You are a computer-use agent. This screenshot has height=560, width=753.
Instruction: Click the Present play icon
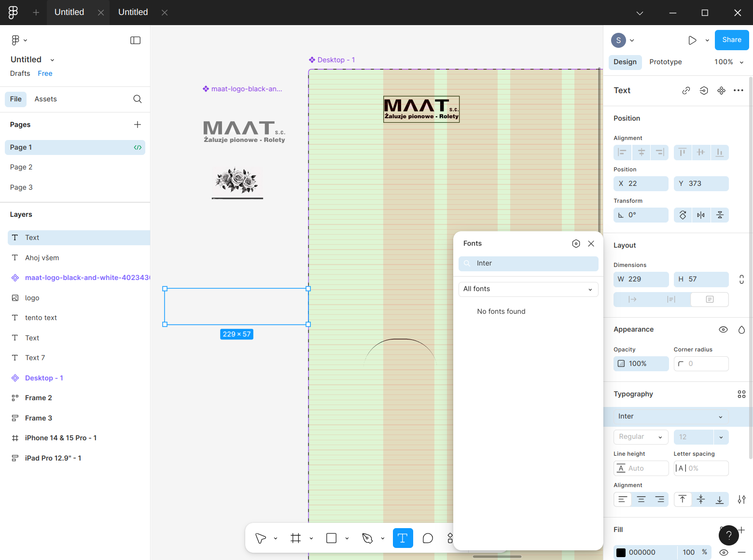(x=692, y=40)
